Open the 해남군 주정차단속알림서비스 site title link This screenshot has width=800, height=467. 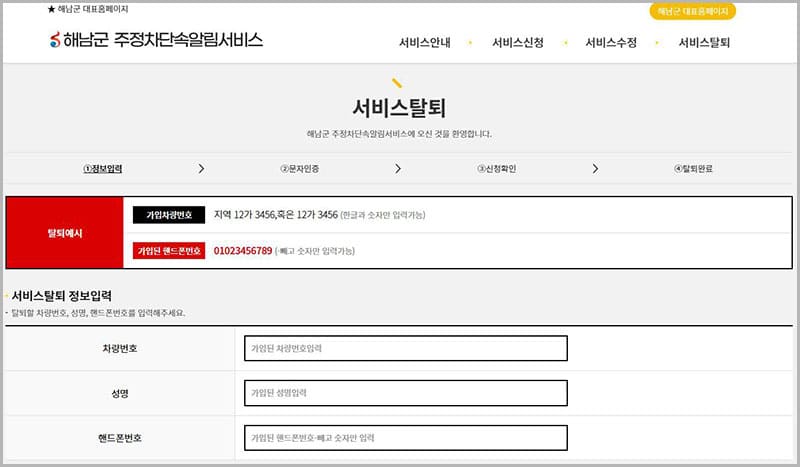coord(163,41)
